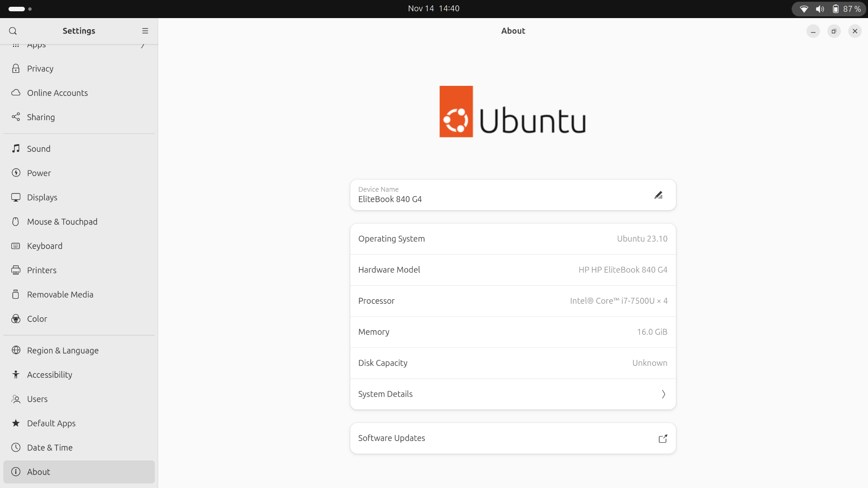Open the Software Updates external link icon
Screen dimensions: 868x488
[663, 439]
